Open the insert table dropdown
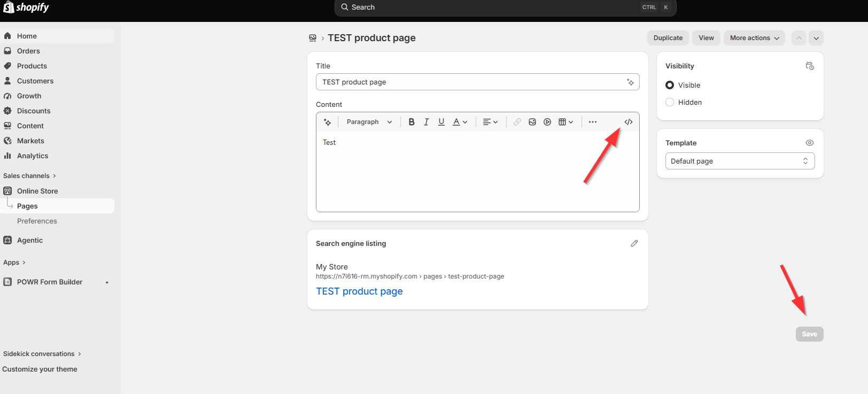 (x=566, y=122)
